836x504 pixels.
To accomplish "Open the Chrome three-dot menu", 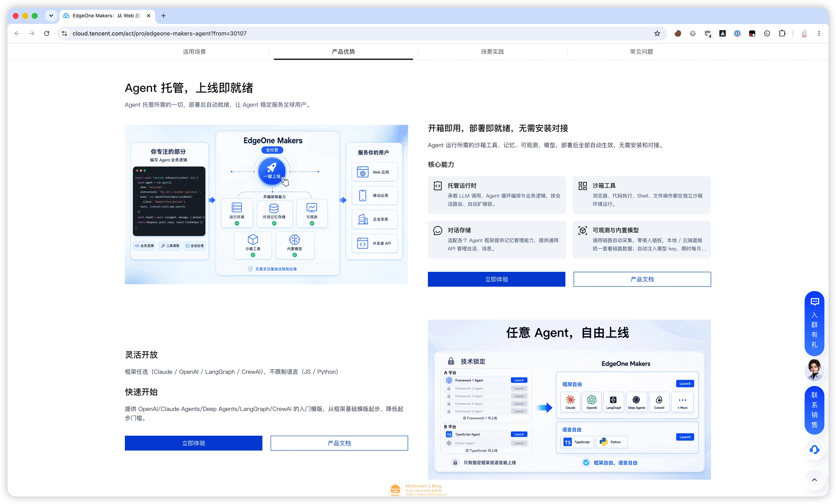I will click(819, 33).
